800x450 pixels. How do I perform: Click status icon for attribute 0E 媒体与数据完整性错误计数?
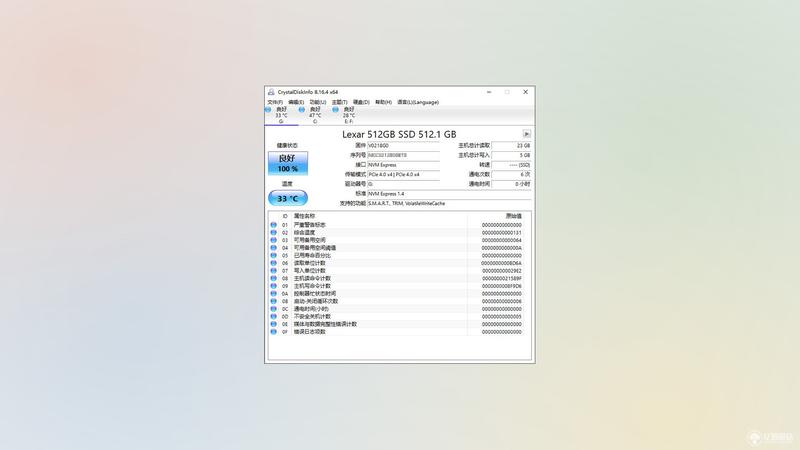(x=273, y=324)
